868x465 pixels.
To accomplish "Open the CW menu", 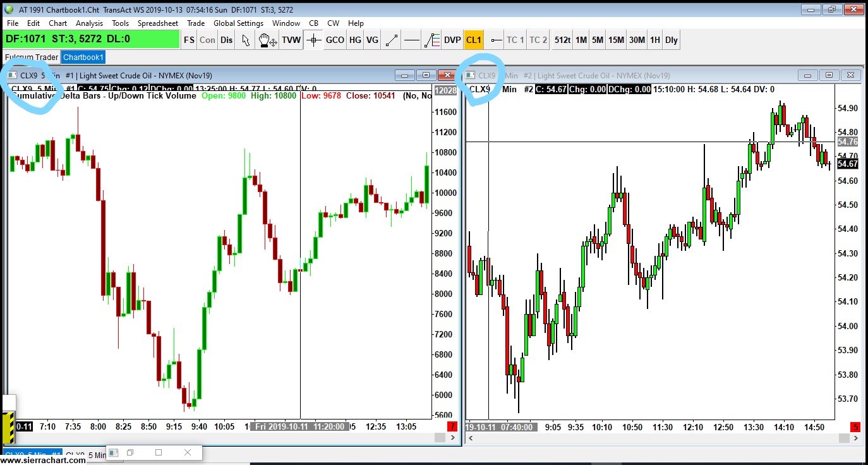I will pyautogui.click(x=333, y=23).
